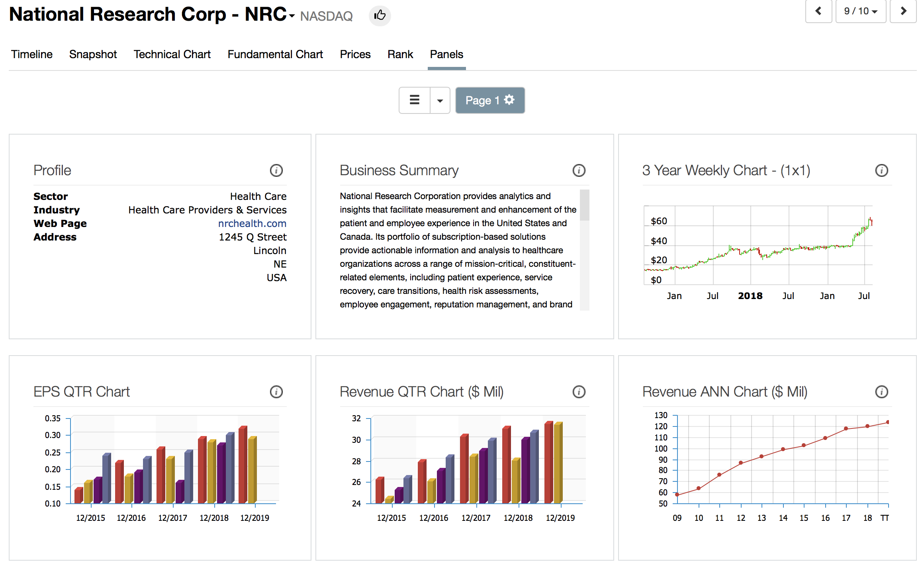
Task: Switch to the Technical Chart tab
Action: [x=172, y=54]
